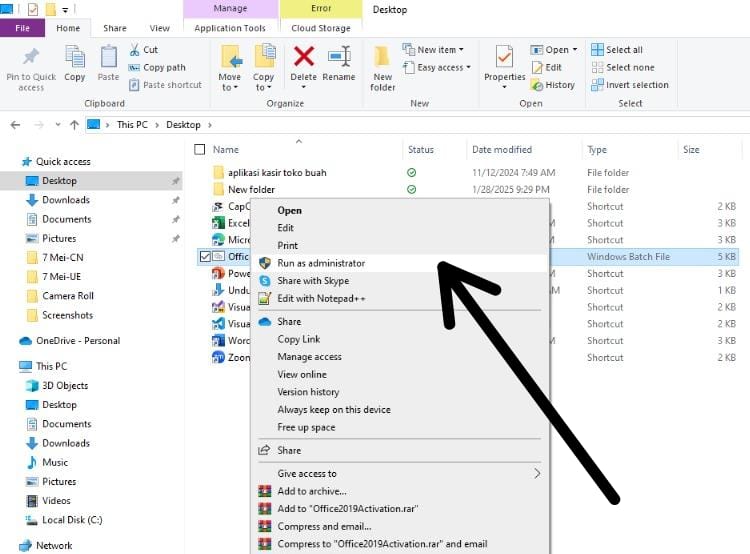Click the History icon
Screen dimensions: 750x554
(x=537, y=85)
